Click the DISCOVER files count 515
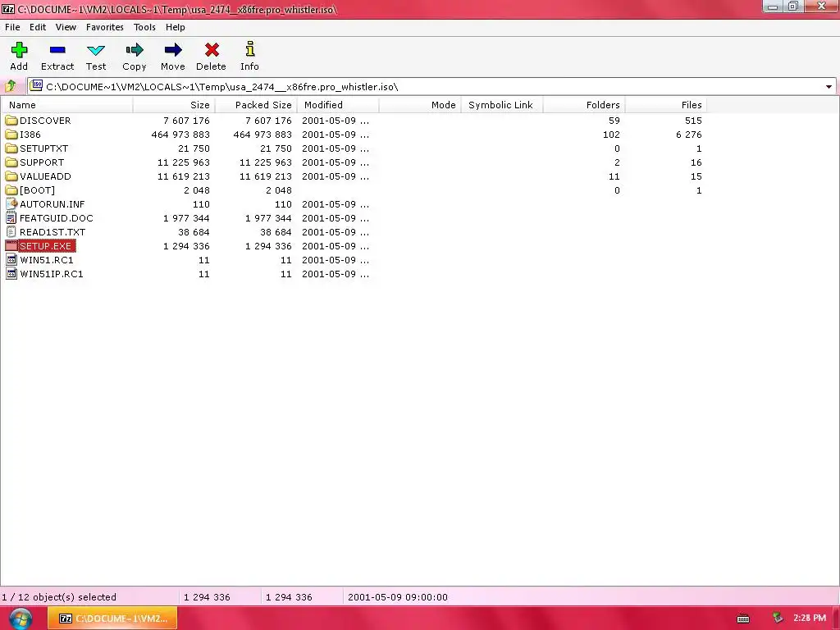Image resolution: width=840 pixels, height=630 pixels. click(x=693, y=121)
